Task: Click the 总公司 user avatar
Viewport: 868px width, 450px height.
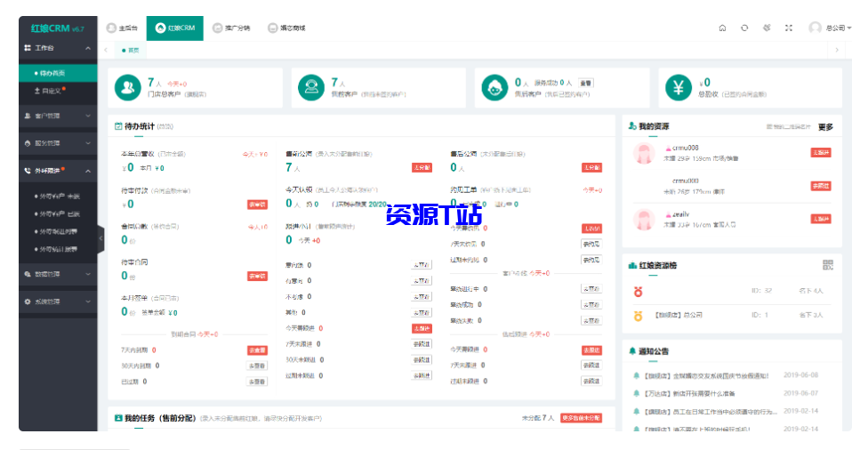Action: point(815,28)
